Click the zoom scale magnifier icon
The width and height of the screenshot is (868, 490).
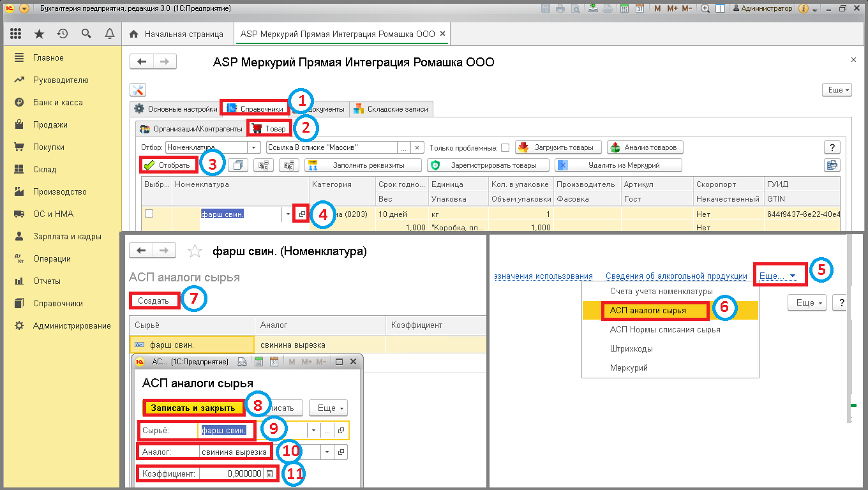pyautogui.click(x=705, y=9)
